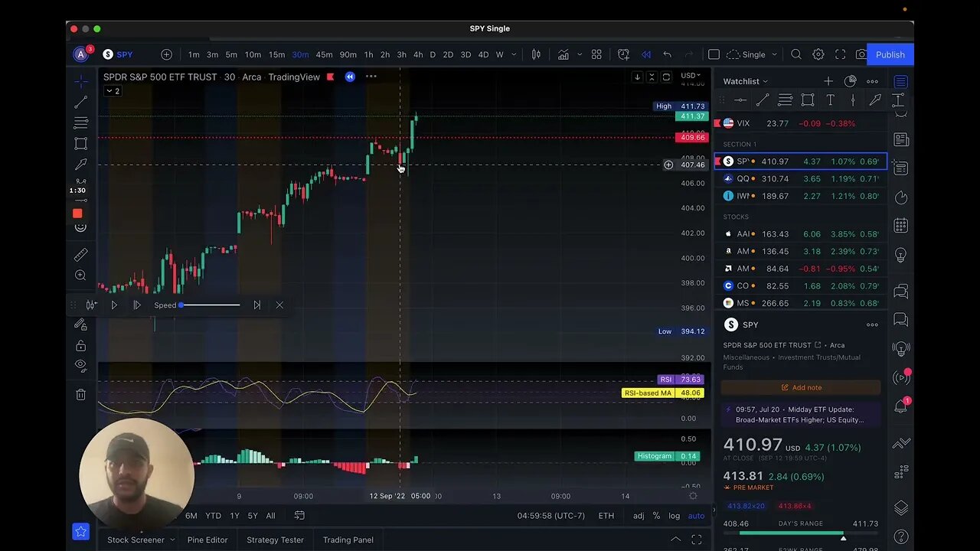
Task: Expand indicators favorites chevron
Action: [x=580, y=54]
